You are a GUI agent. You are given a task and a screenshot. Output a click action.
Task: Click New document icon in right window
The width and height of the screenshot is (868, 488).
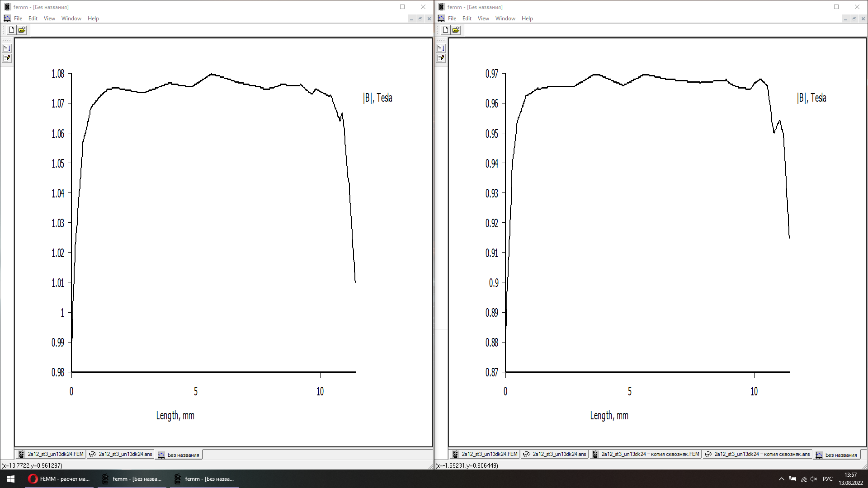click(445, 30)
